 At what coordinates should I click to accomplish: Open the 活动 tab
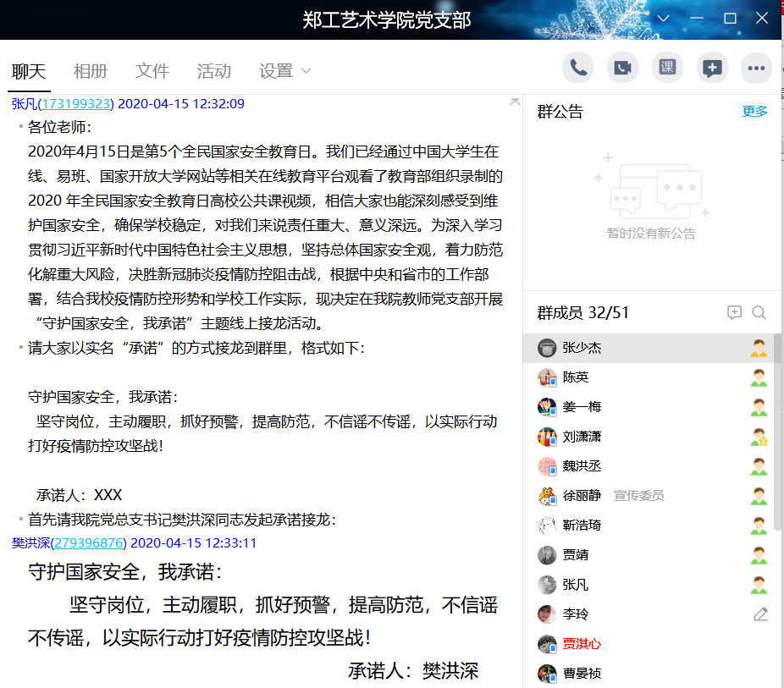(x=214, y=71)
